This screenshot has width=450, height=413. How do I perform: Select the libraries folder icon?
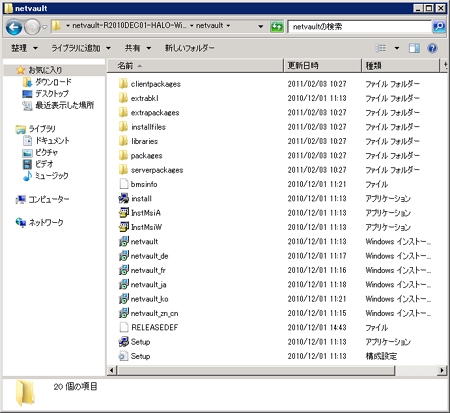pyautogui.click(x=123, y=141)
